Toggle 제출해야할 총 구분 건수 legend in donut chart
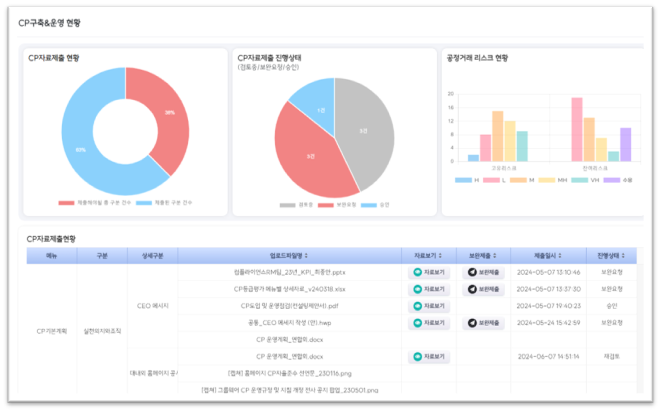The height and width of the screenshot is (412, 661). click(x=95, y=203)
